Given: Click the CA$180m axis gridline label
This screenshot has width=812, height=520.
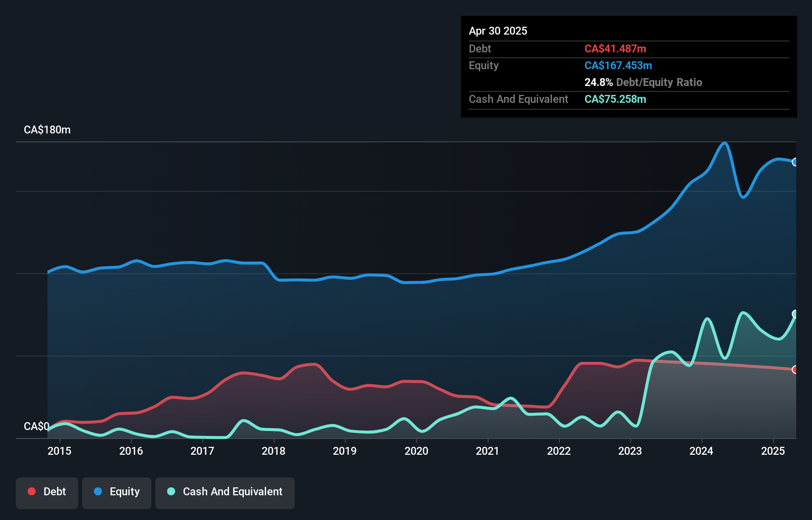Looking at the screenshot, I should click(46, 130).
